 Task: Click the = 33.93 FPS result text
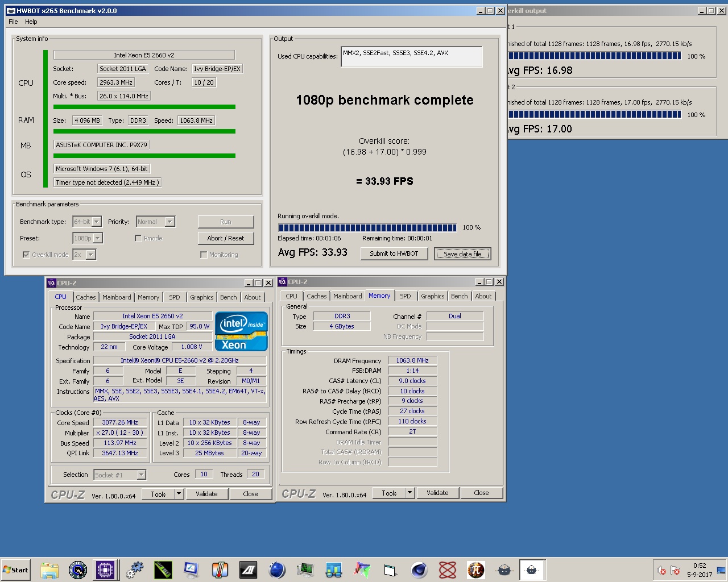[384, 181]
